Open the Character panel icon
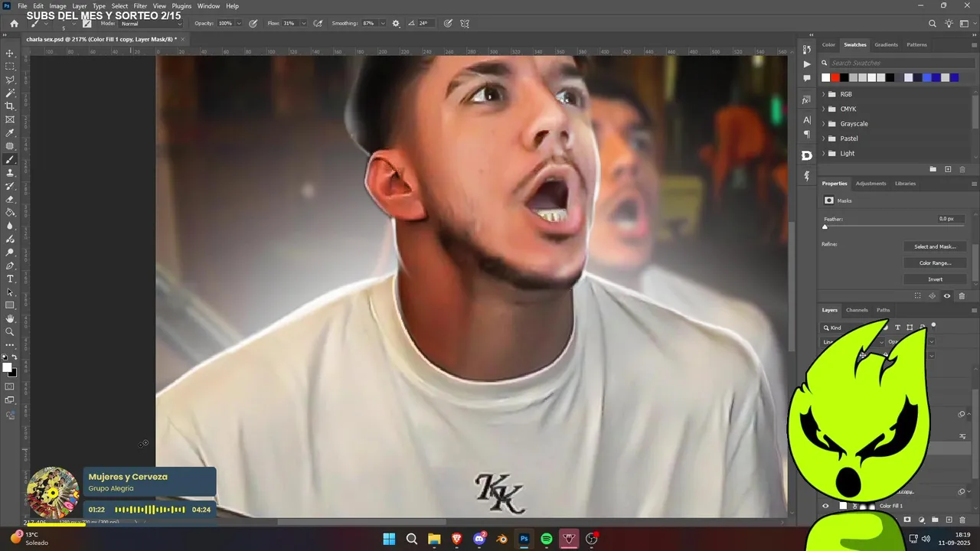 (x=806, y=120)
